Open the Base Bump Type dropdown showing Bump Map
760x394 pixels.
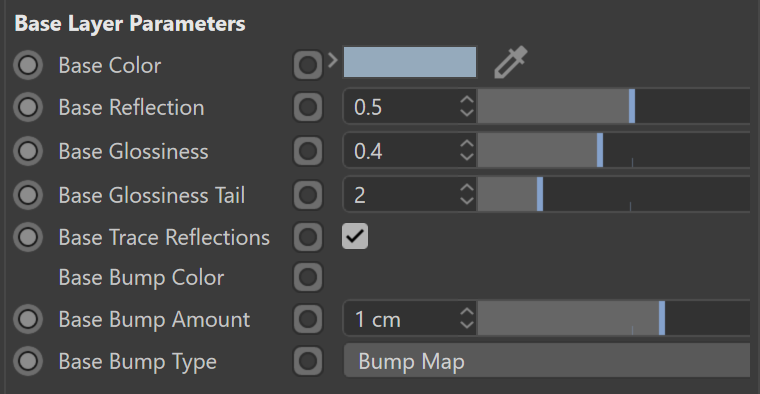coord(547,362)
